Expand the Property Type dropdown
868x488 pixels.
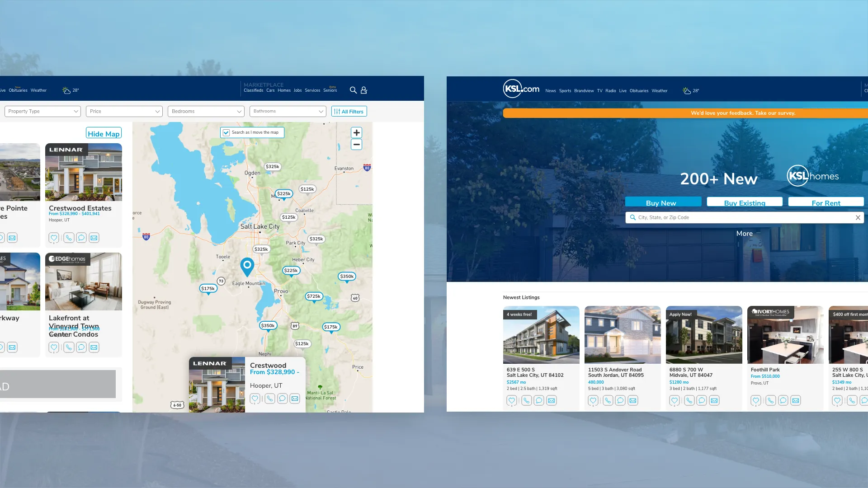(42, 112)
